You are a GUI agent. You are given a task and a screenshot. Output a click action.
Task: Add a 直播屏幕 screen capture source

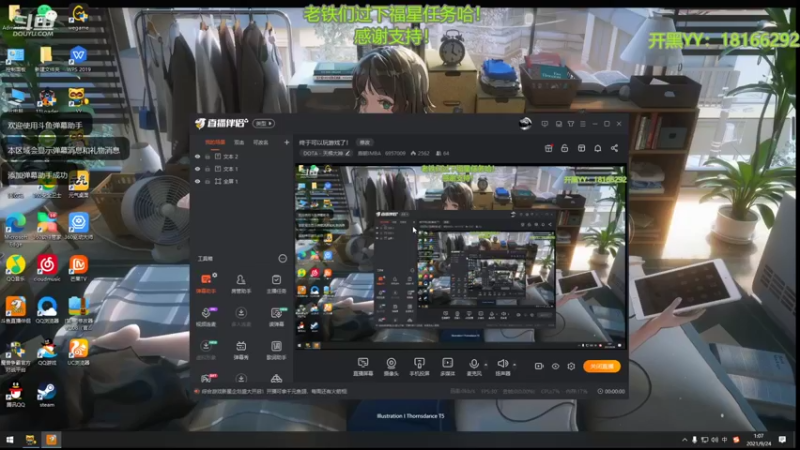click(363, 366)
